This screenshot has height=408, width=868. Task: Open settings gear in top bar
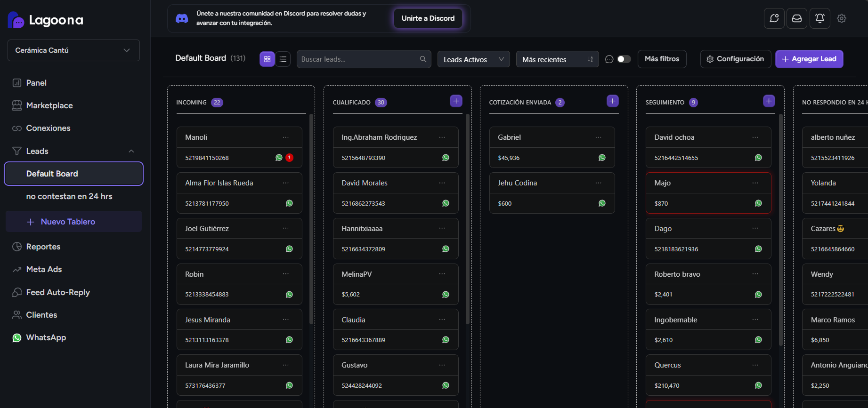pyautogui.click(x=842, y=18)
